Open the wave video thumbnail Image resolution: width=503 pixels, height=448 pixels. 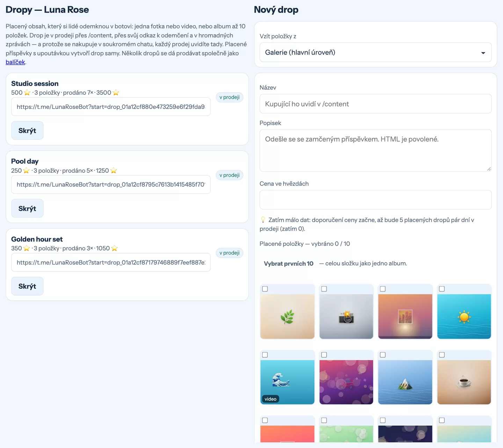[x=287, y=382]
